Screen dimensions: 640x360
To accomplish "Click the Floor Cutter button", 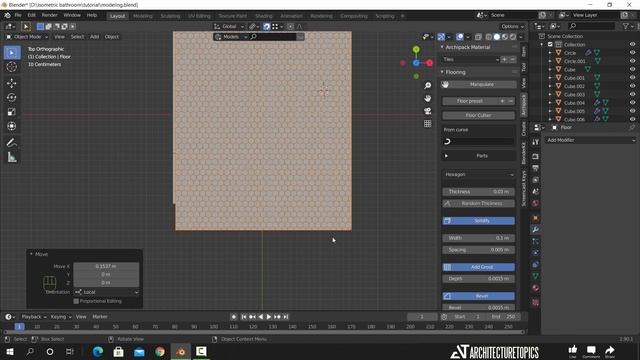I will click(478, 116).
